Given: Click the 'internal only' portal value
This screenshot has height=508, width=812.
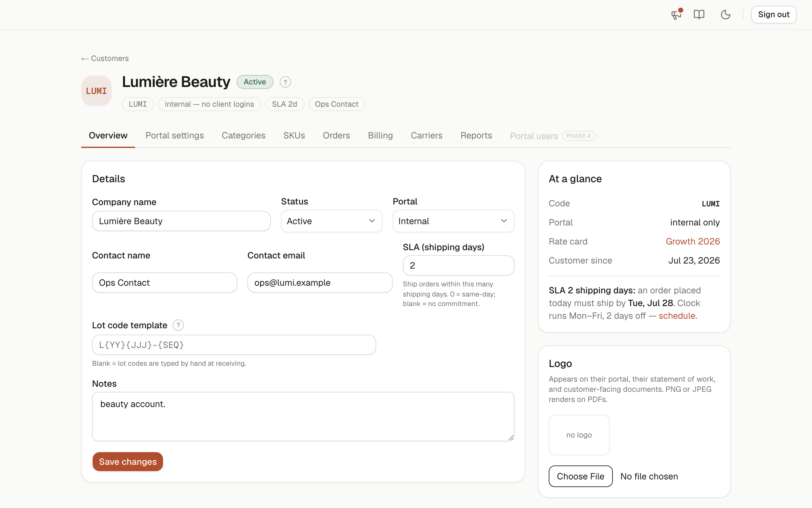Looking at the screenshot, I should tap(695, 223).
